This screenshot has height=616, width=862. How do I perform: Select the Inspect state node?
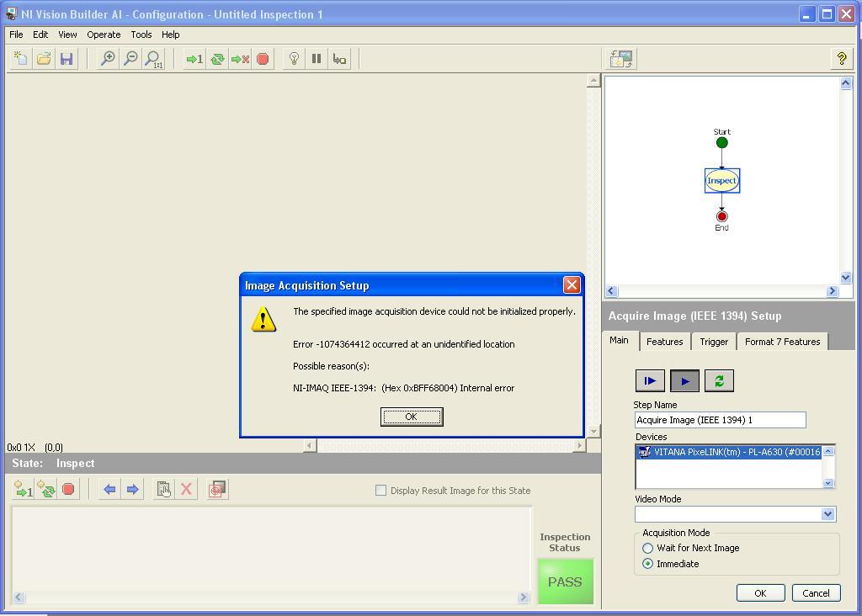(721, 180)
